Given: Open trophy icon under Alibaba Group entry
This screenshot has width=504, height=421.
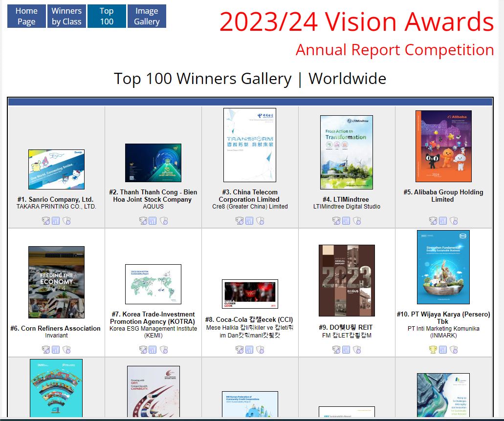Looking at the screenshot, I should pyautogui.click(x=433, y=221).
